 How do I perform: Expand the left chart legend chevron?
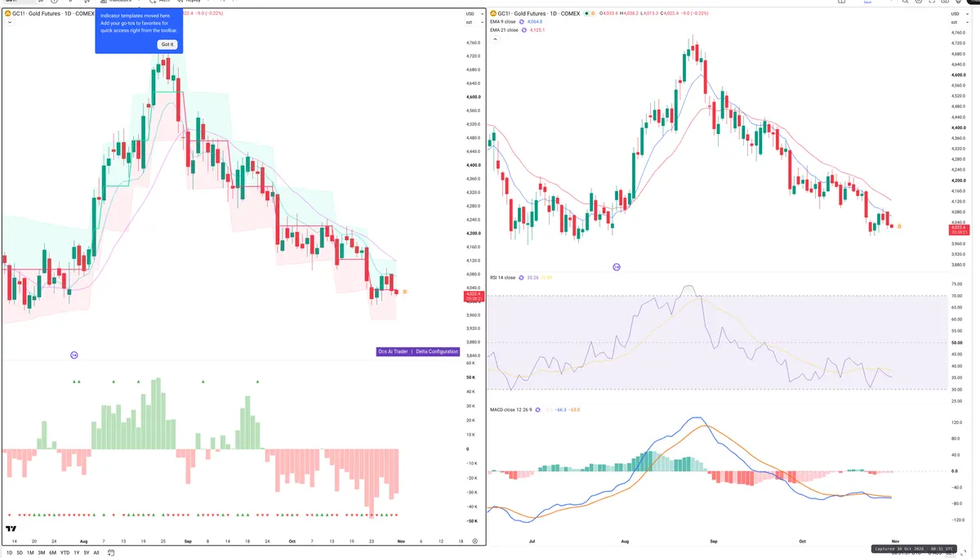tap(9, 22)
